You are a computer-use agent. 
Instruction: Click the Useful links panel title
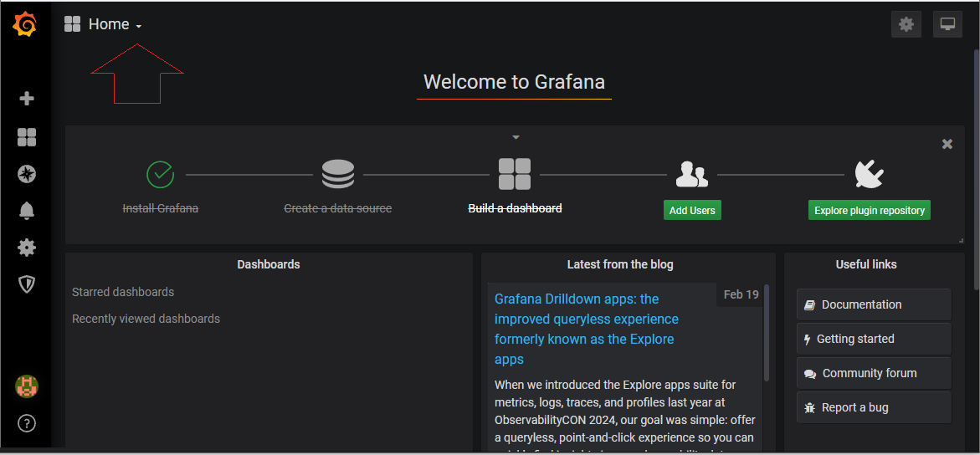click(865, 264)
